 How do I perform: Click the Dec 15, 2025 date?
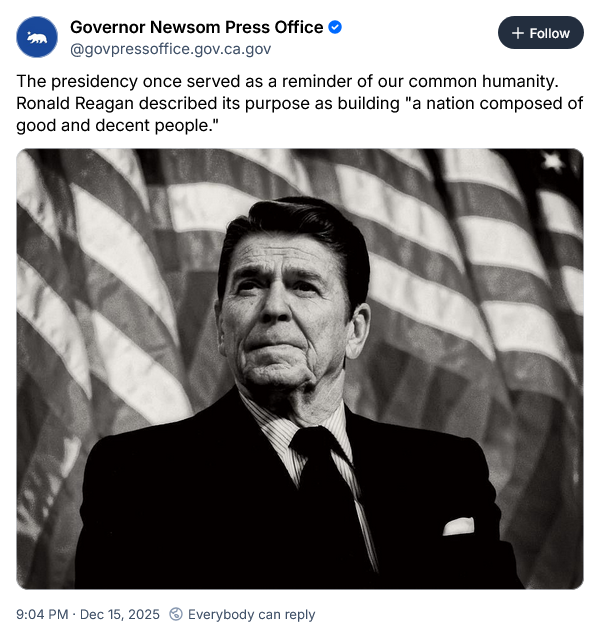[120, 614]
